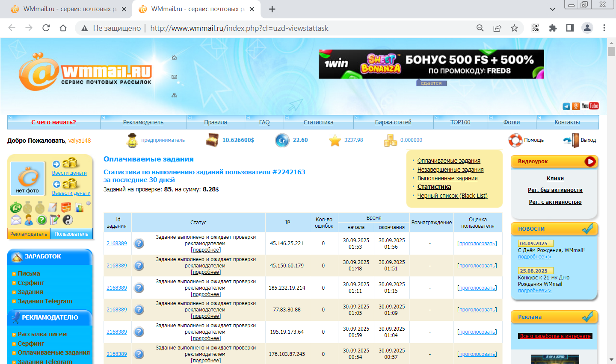Click the 'С чего начать?' link
Image resolution: width=616 pixels, height=364 pixels.
pos(53,122)
